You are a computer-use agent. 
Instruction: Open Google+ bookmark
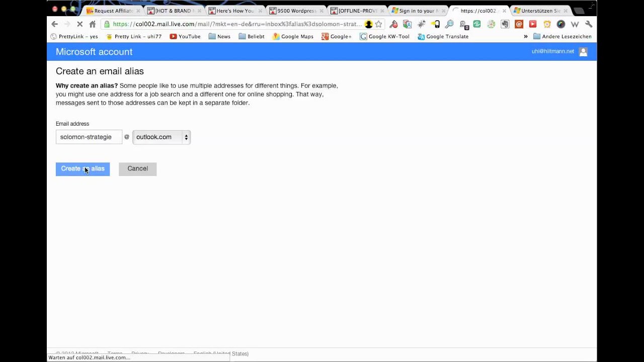pyautogui.click(x=337, y=36)
